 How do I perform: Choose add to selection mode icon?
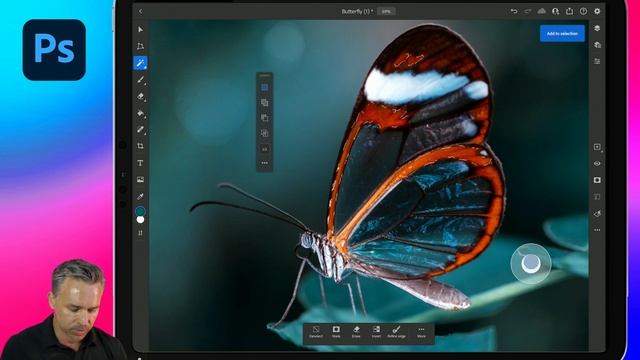point(264,102)
